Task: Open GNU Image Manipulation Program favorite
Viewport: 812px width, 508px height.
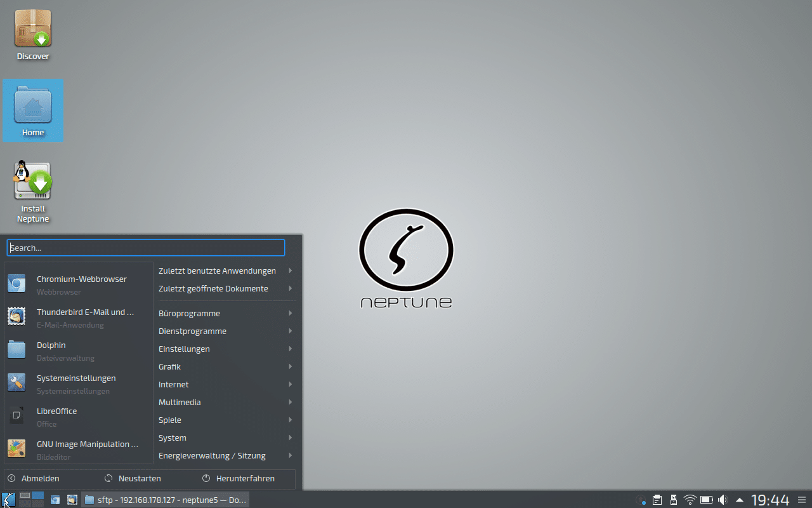Action: (79, 450)
